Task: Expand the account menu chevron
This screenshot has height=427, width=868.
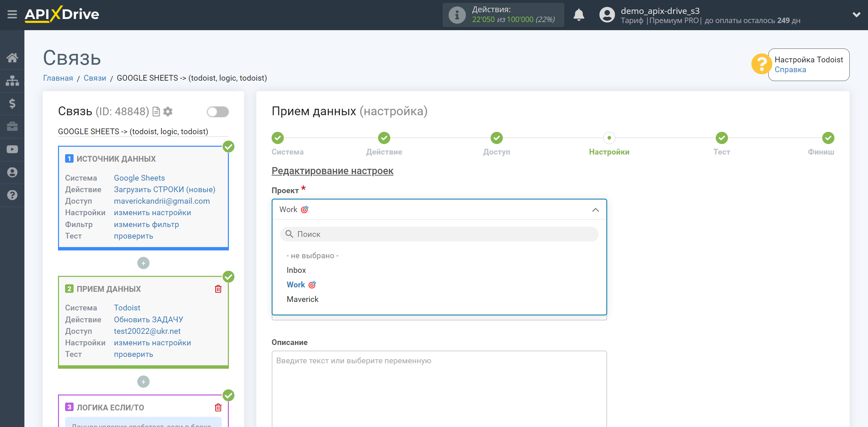Action: [x=856, y=15]
